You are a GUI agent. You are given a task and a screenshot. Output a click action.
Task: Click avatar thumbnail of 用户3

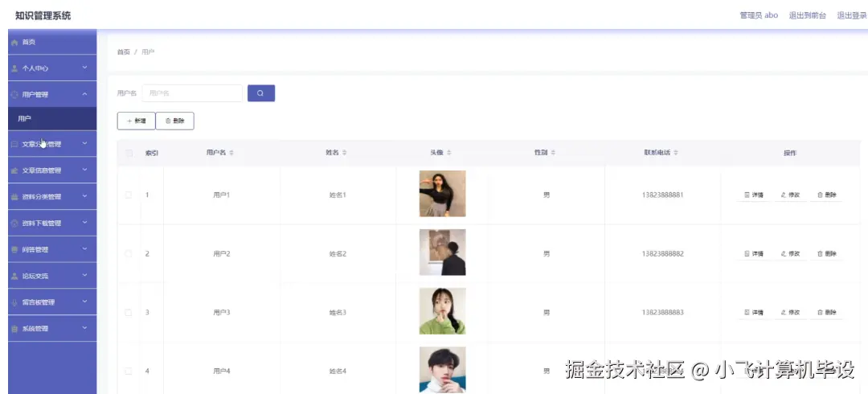coord(442,311)
